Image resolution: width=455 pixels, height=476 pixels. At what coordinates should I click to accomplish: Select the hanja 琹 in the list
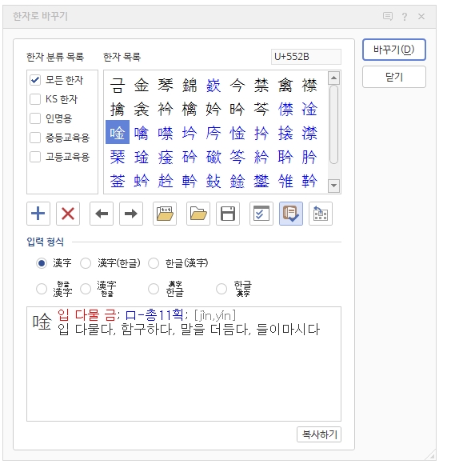pyautogui.click(x=118, y=157)
